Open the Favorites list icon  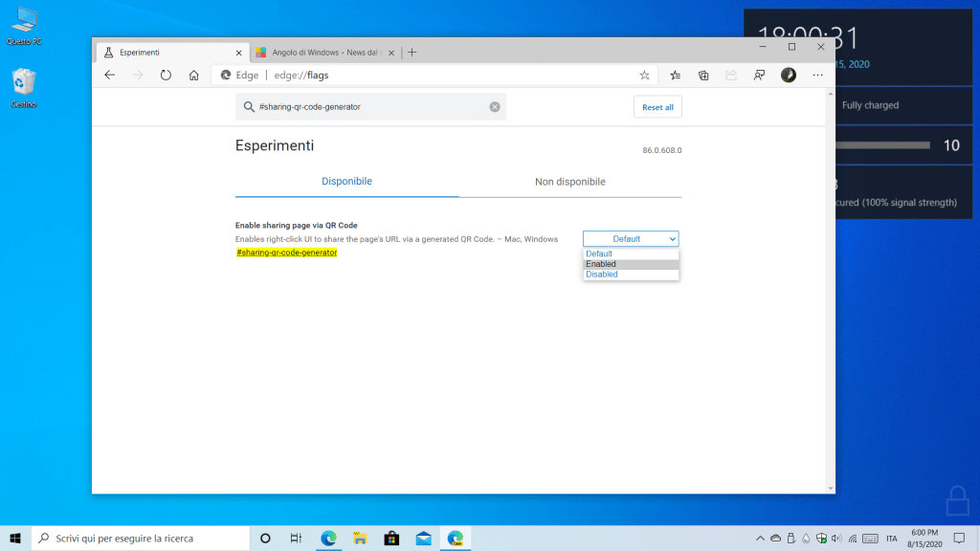pos(676,75)
